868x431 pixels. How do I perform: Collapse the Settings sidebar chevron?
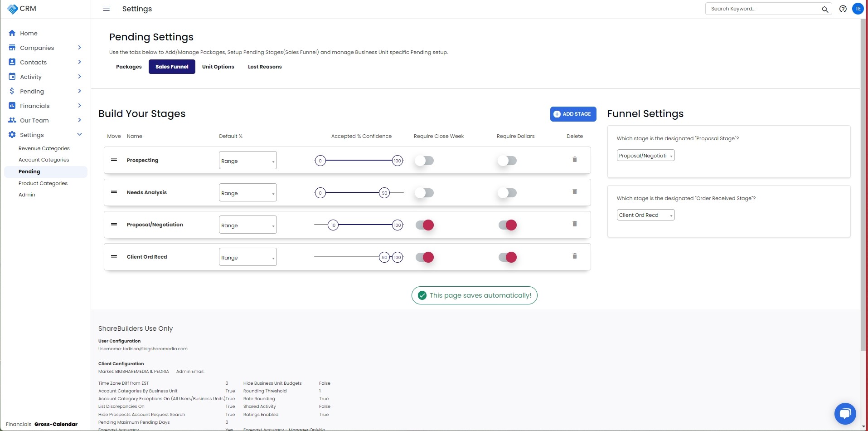pos(79,135)
